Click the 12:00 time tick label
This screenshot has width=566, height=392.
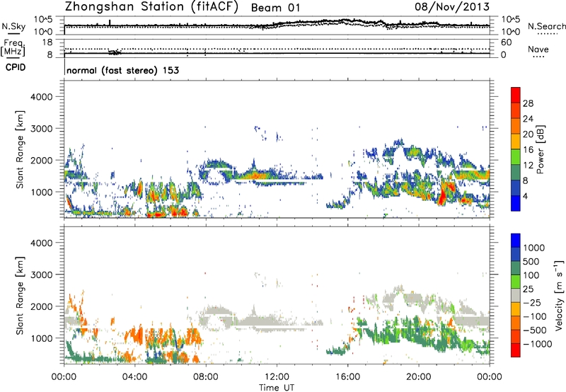click(x=277, y=377)
